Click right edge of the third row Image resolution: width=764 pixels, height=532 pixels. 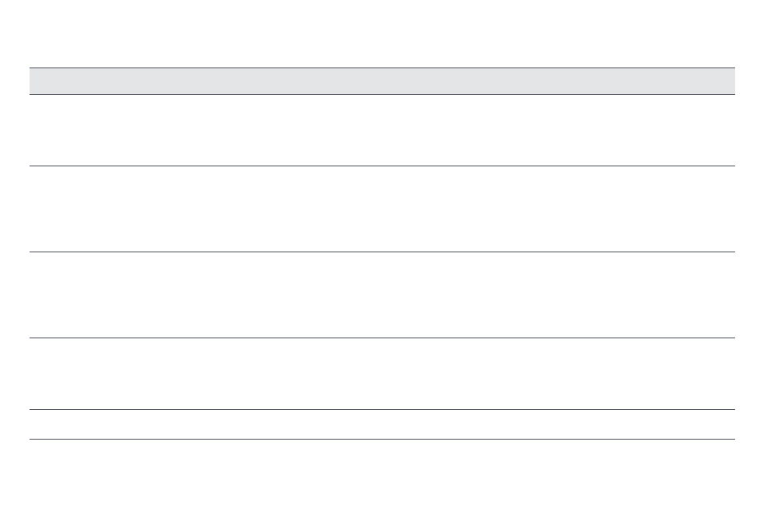pos(731,295)
